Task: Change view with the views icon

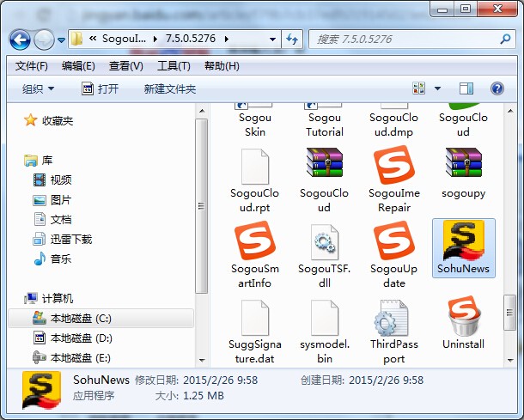Action: [418, 88]
